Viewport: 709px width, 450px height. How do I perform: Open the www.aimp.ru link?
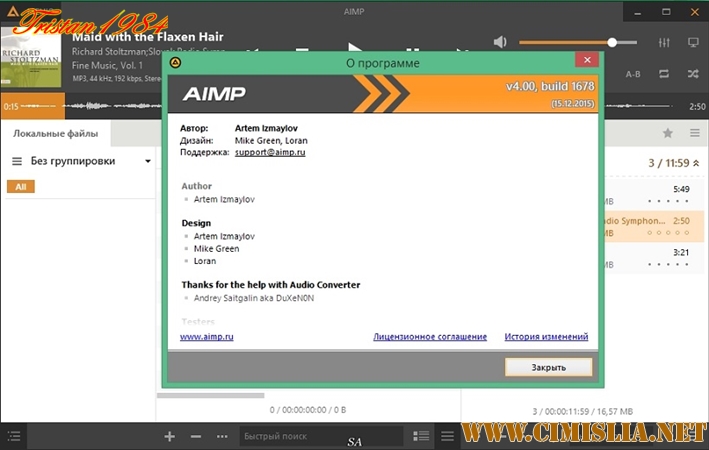207,337
